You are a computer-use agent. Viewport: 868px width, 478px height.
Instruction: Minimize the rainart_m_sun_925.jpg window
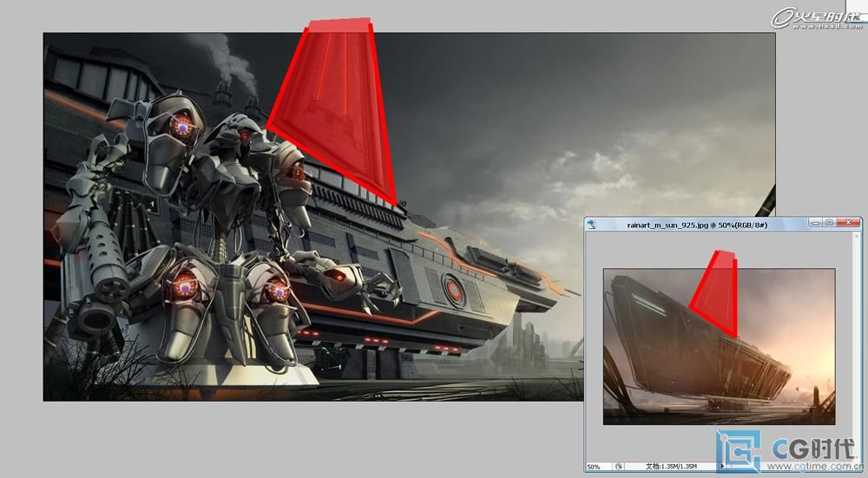coord(815,222)
